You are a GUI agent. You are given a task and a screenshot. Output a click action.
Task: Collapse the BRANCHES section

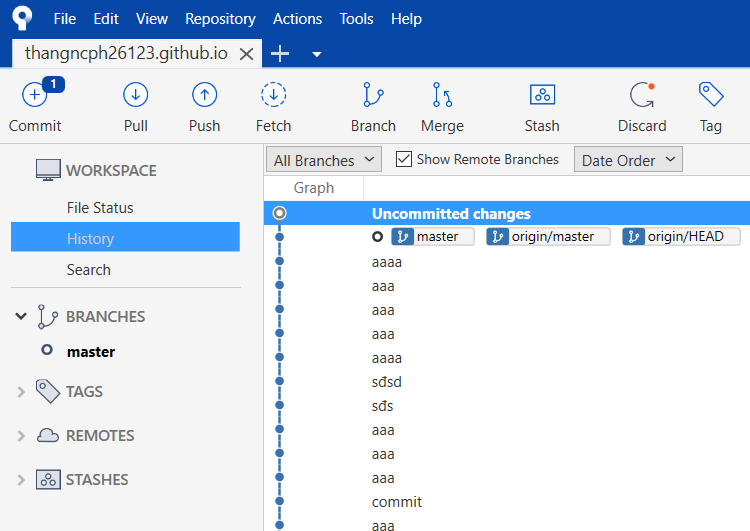click(x=21, y=316)
